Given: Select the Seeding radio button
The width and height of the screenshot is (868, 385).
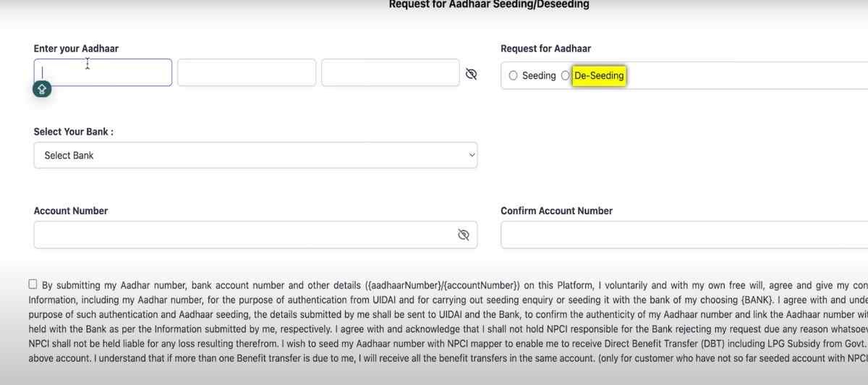Looking at the screenshot, I should click(514, 75).
